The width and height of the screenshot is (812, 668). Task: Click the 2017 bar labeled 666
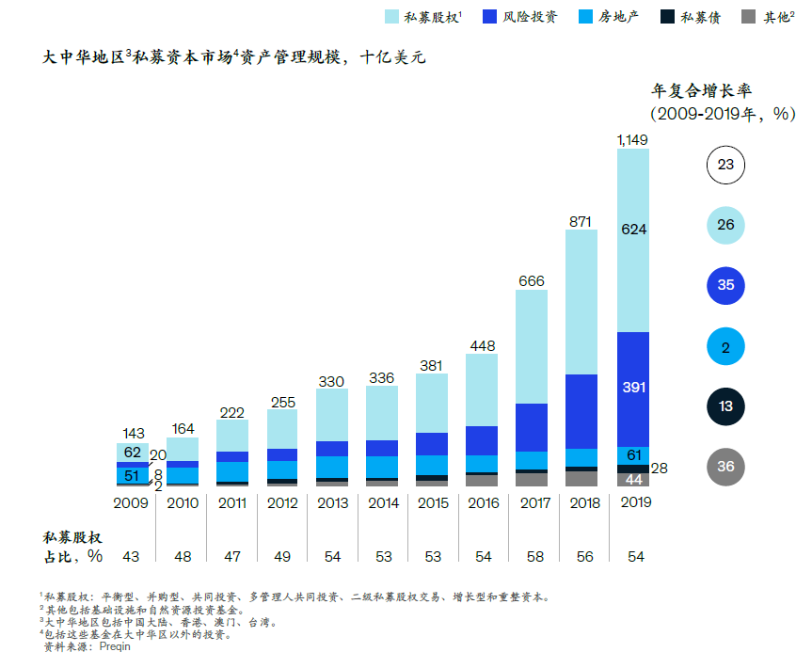(532, 388)
